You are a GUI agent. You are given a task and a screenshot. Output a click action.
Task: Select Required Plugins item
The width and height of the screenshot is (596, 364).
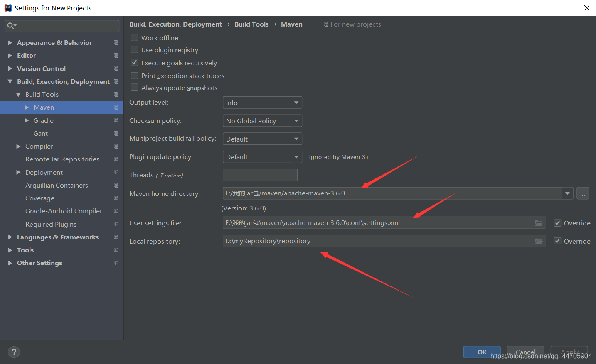[x=51, y=225]
